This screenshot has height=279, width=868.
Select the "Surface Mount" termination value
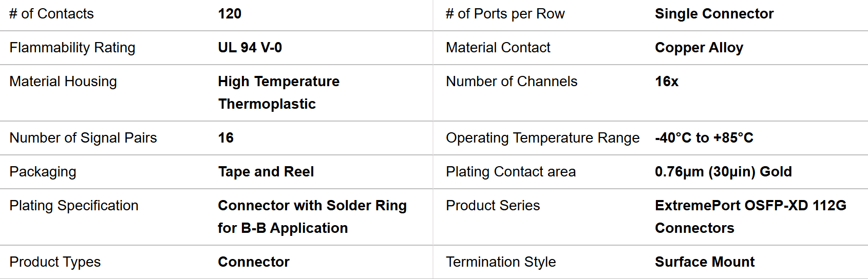(x=705, y=262)
